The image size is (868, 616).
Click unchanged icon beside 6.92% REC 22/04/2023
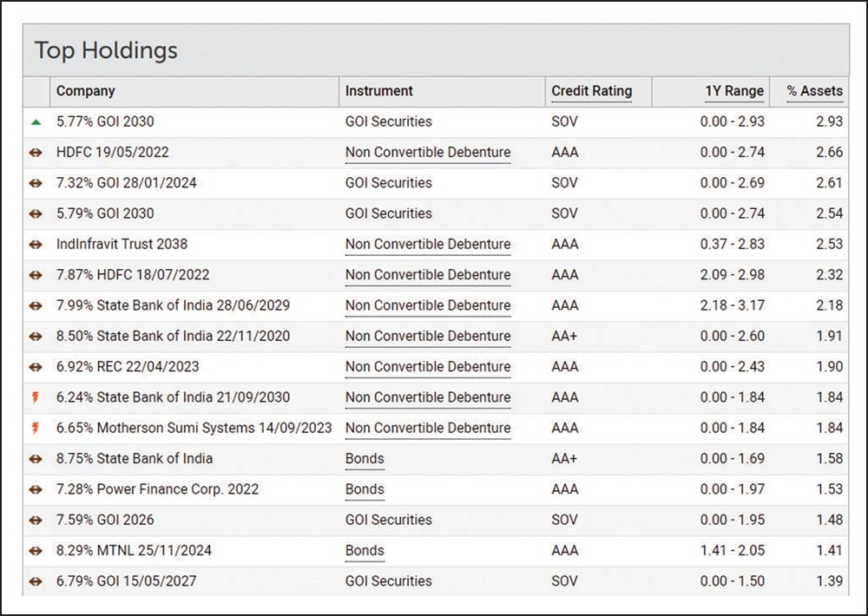pos(36,367)
